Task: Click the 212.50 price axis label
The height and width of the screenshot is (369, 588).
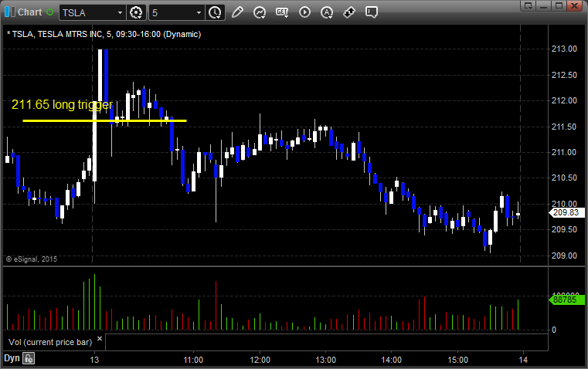Action: click(x=564, y=75)
